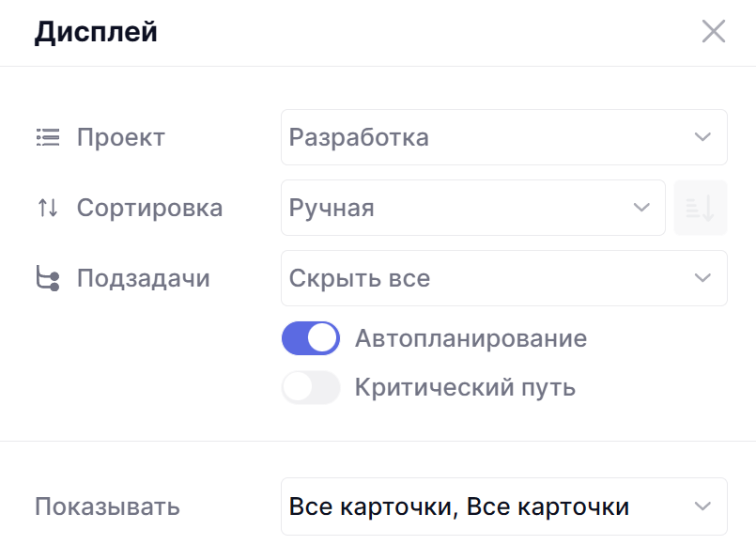This screenshot has height=545, width=756.
Task: Click the list icon beside Проект
Action: [x=47, y=137]
